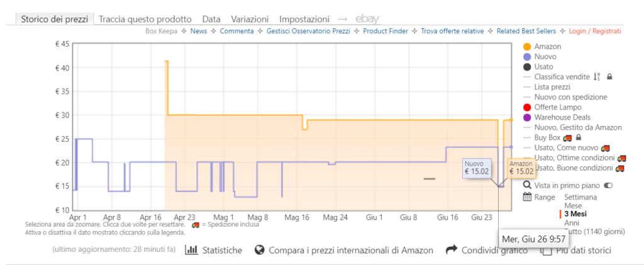The width and height of the screenshot is (644, 265).
Task: Choose the Mese range option
Action: (573, 206)
